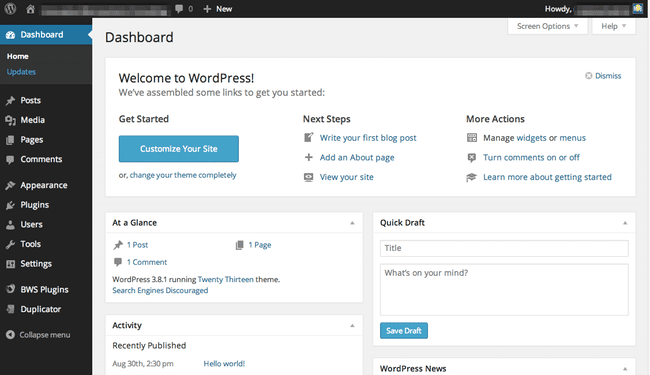Open the WordPress logo menu
Viewport: 650px width, 375px height.
[x=10, y=8]
